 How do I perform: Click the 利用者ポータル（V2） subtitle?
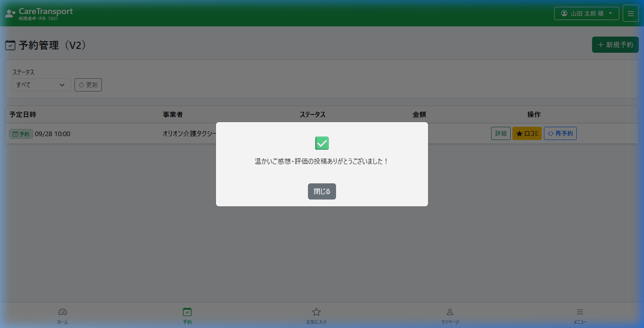point(38,19)
